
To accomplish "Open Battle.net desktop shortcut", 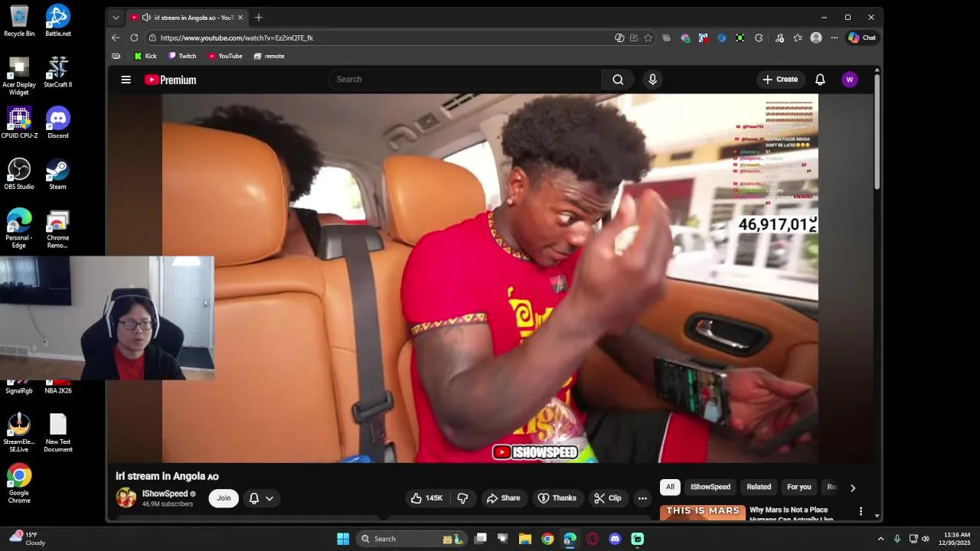I will [58, 21].
